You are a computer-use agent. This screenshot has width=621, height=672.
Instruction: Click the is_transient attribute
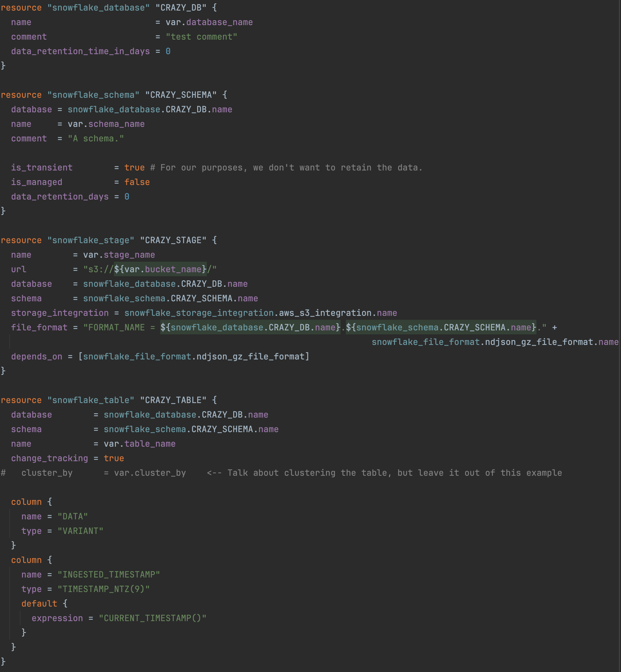[x=42, y=168]
